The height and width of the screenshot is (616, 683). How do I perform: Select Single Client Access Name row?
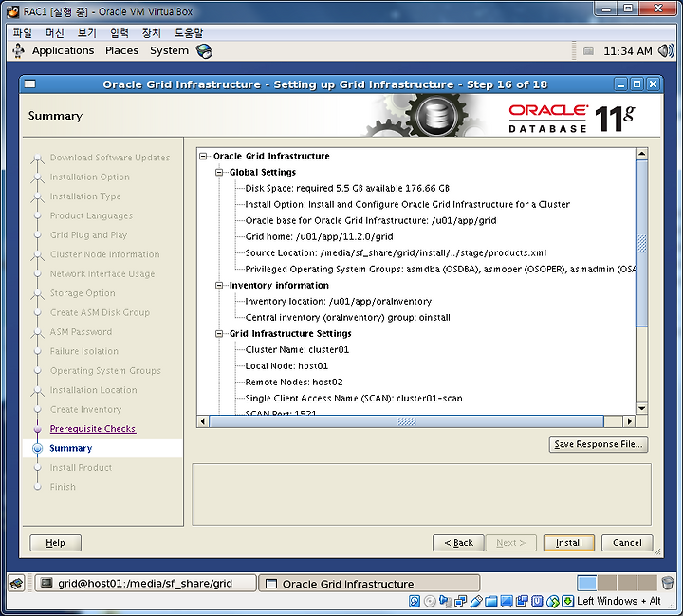pyautogui.click(x=354, y=398)
